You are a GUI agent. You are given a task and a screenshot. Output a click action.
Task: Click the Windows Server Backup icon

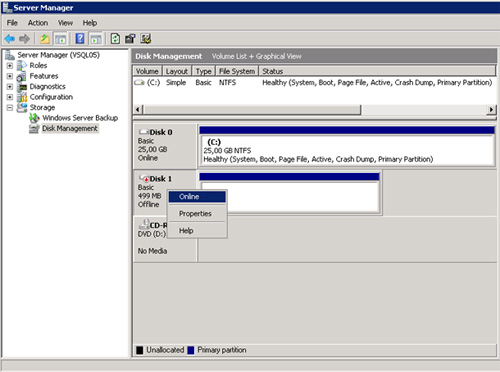pyautogui.click(x=34, y=118)
